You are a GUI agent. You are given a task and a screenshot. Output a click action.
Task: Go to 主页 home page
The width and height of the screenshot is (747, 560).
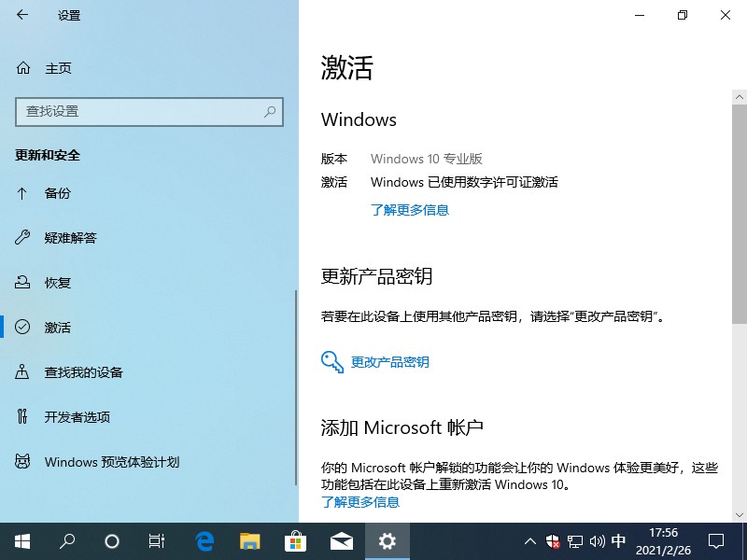[58, 68]
